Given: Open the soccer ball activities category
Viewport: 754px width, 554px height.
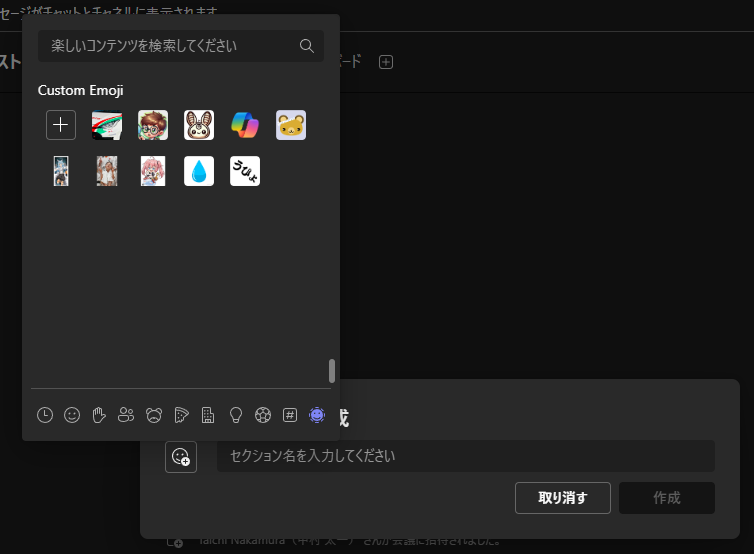Looking at the screenshot, I should coord(263,415).
